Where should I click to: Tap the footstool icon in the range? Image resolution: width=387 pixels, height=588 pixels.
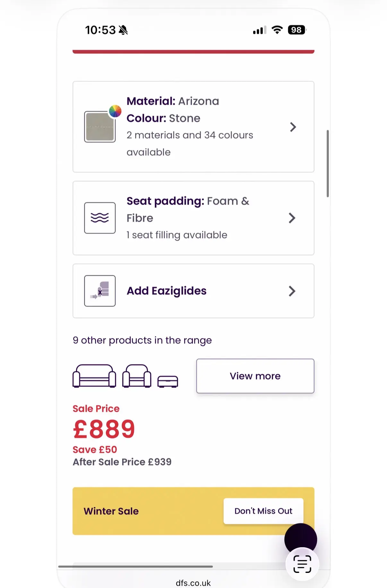168,382
